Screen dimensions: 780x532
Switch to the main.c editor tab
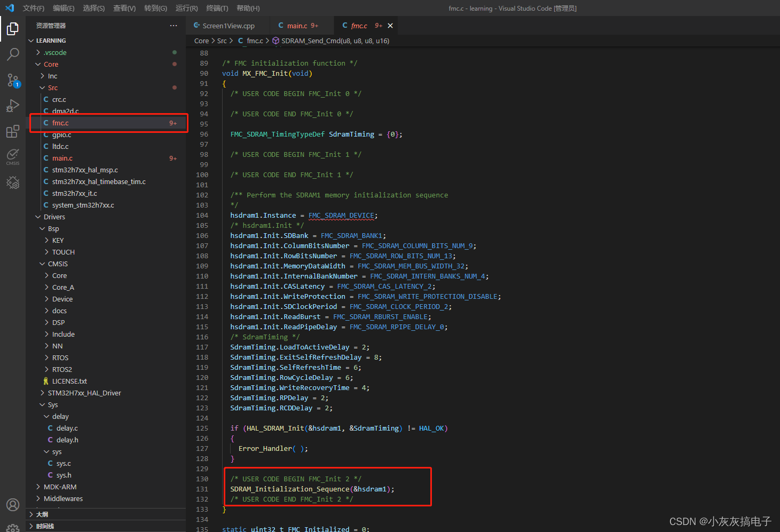pos(297,26)
